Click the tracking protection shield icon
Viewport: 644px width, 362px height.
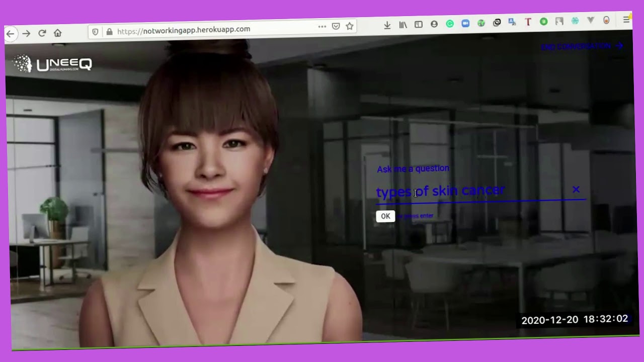95,32
